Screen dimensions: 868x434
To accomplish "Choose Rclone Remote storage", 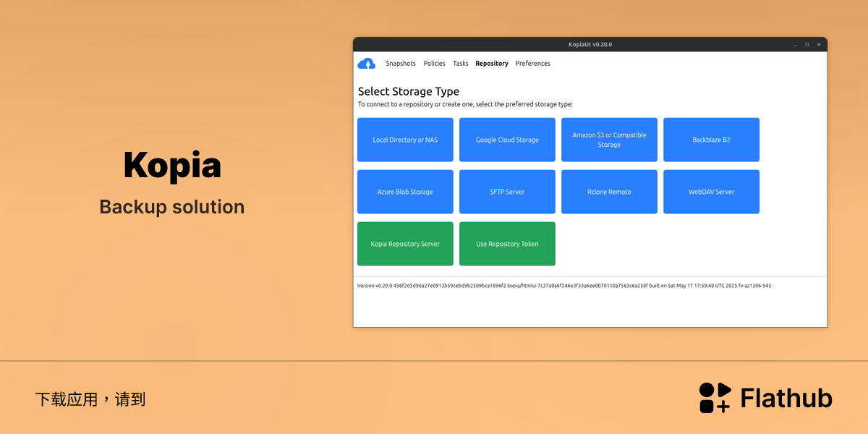I will [609, 192].
